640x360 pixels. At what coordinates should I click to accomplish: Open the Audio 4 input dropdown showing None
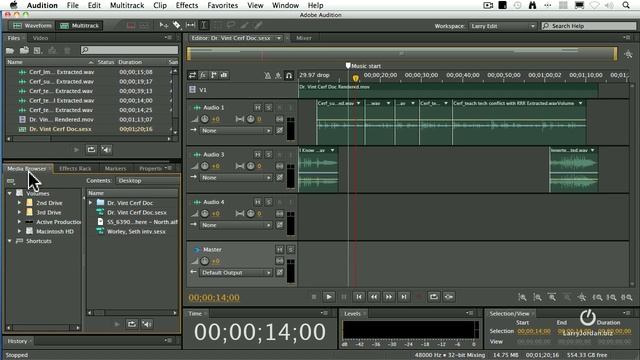(x=236, y=225)
